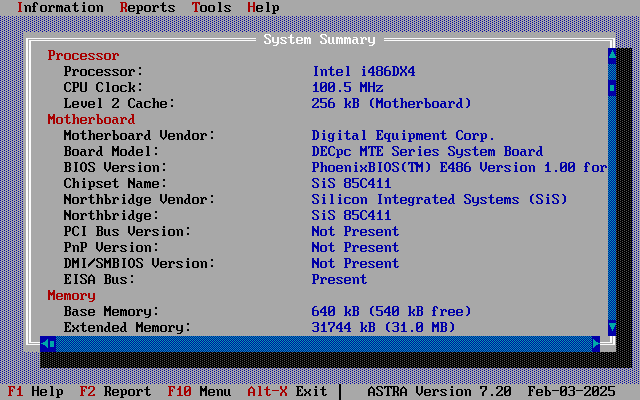Click the EISA Bus Present value
Image resolution: width=640 pixels, height=400 pixels.
click(339, 279)
